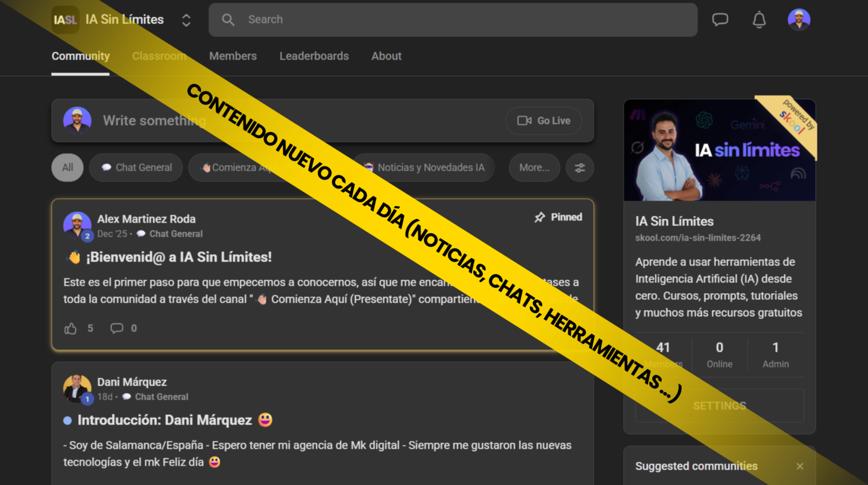This screenshot has width=868, height=485.
Task: Dismiss the Suggested communities panel
Action: pyautogui.click(x=800, y=466)
